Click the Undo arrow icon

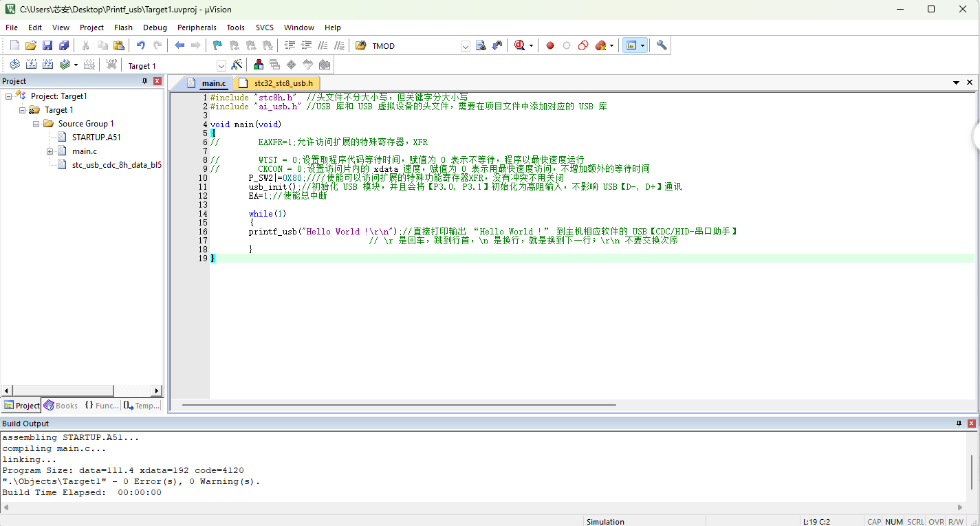[141, 45]
